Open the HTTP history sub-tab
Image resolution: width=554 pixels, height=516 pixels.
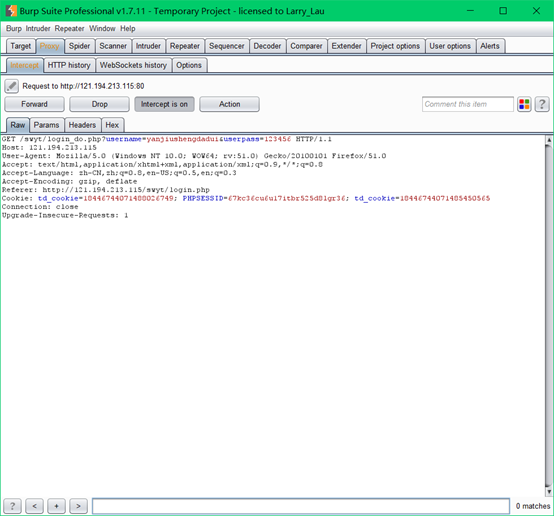(x=69, y=65)
